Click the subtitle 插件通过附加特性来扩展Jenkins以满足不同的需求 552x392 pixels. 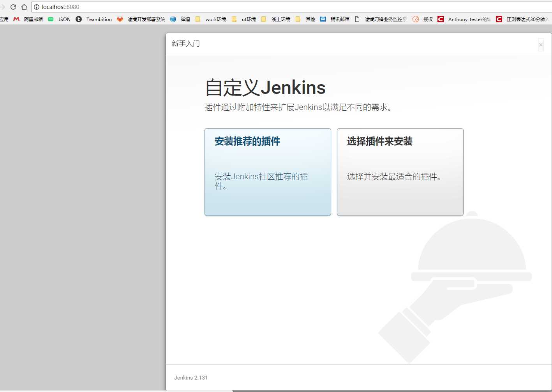[x=298, y=107]
